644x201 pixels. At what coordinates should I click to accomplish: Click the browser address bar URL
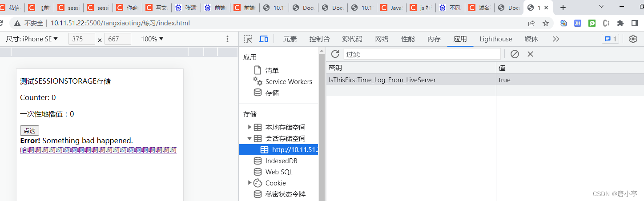click(120, 23)
